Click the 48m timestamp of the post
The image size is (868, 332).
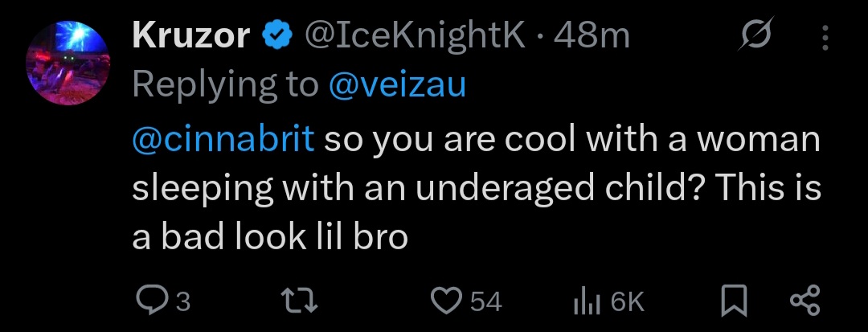point(592,36)
